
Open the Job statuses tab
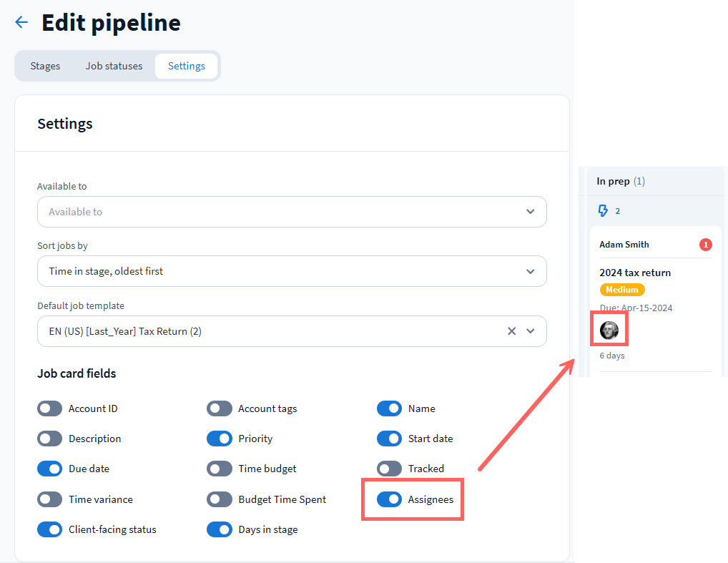tap(114, 66)
